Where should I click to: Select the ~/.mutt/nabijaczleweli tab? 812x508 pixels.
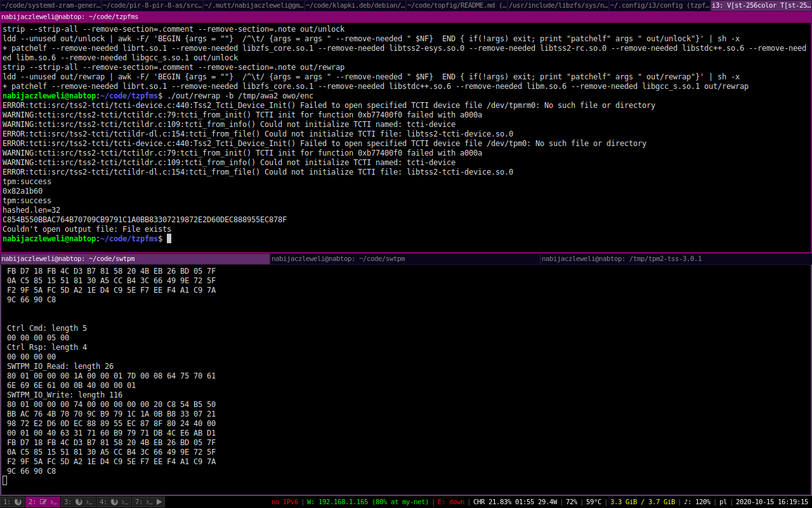254,6
